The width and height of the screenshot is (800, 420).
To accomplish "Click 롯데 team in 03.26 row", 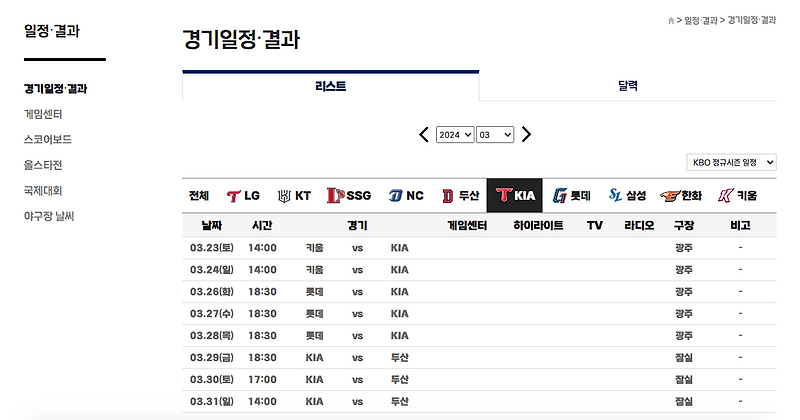I will [x=314, y=292].
